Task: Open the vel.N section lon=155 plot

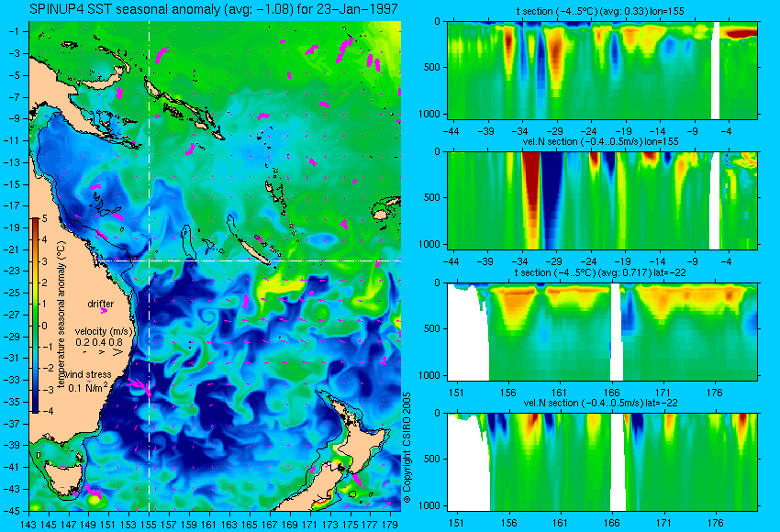Action: [x=602, y=200]
